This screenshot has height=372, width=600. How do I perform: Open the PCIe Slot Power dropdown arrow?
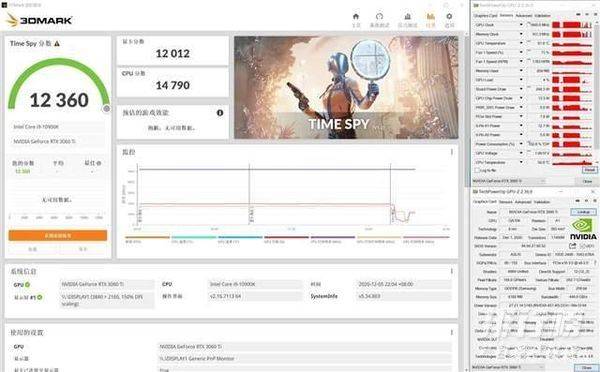click(x=521, y=116)
